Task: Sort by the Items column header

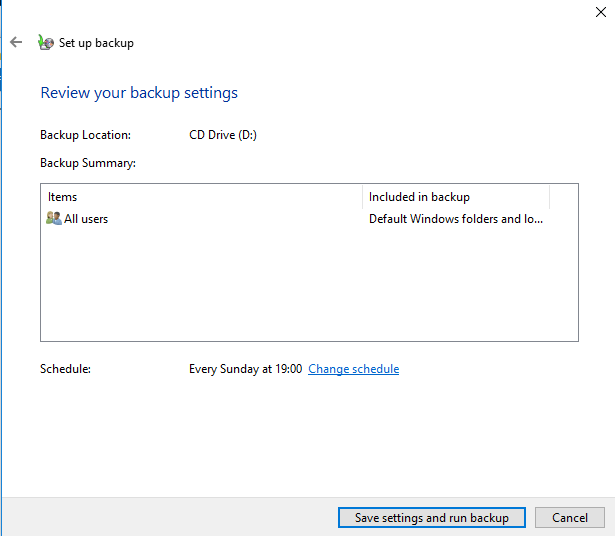Action: (x=202, y=197)
